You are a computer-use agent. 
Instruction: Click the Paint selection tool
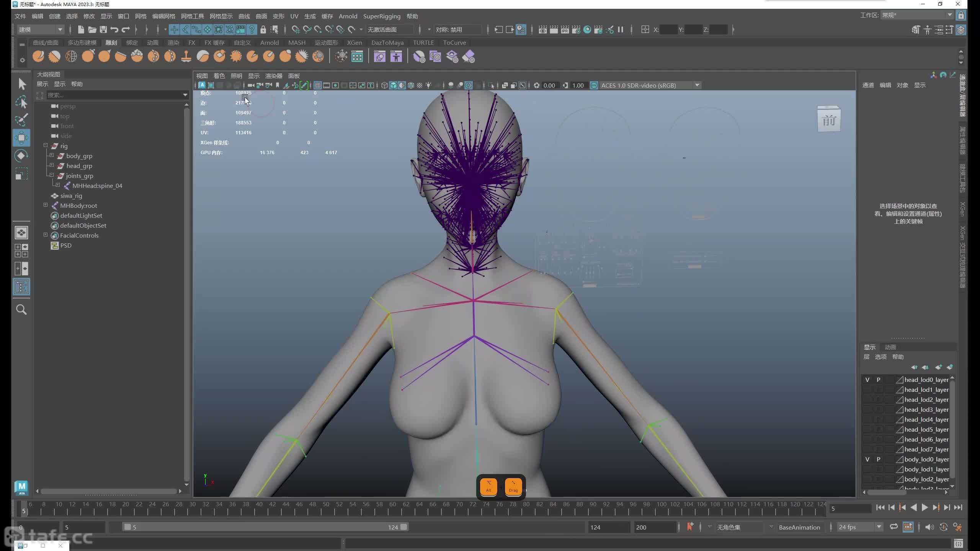point(21,120)
